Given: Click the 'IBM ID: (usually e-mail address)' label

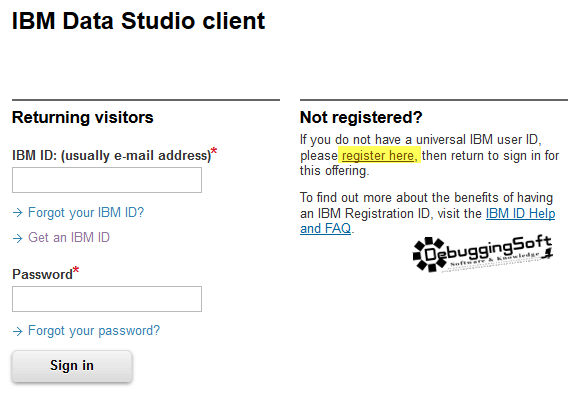Looking at the screenshot, I should pyautogui.click(x=112, y=155).
